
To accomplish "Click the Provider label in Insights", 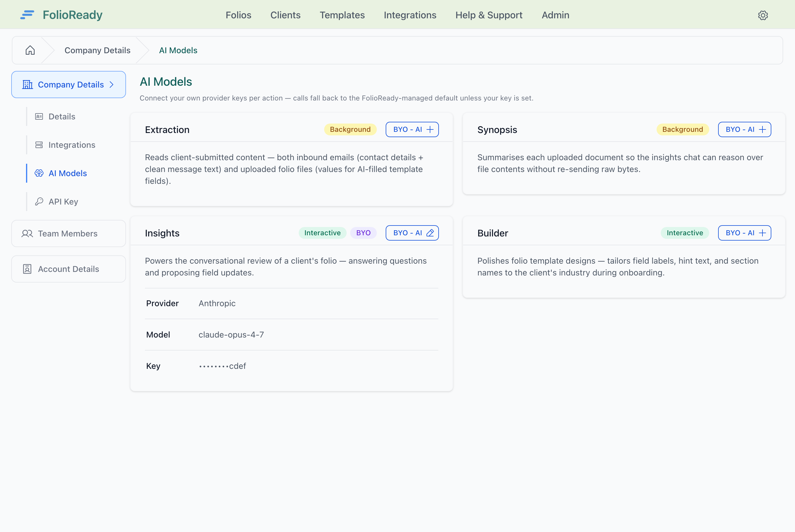I will click(162, 303).
